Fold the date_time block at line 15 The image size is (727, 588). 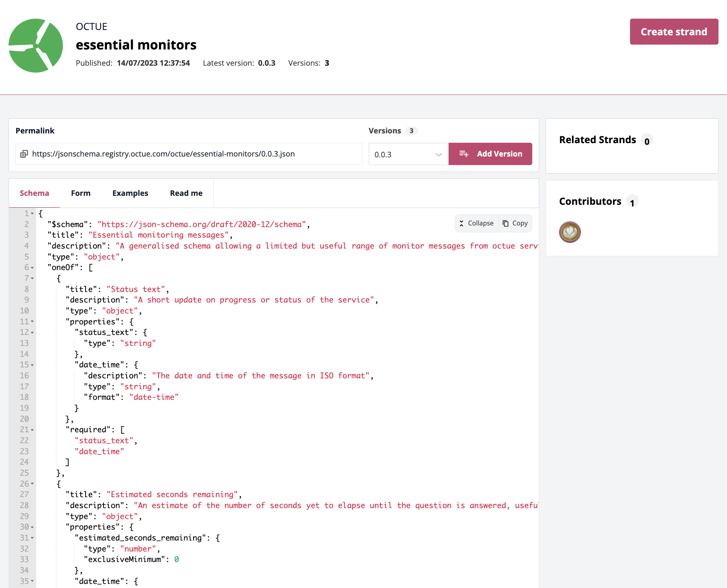(32, 365)
